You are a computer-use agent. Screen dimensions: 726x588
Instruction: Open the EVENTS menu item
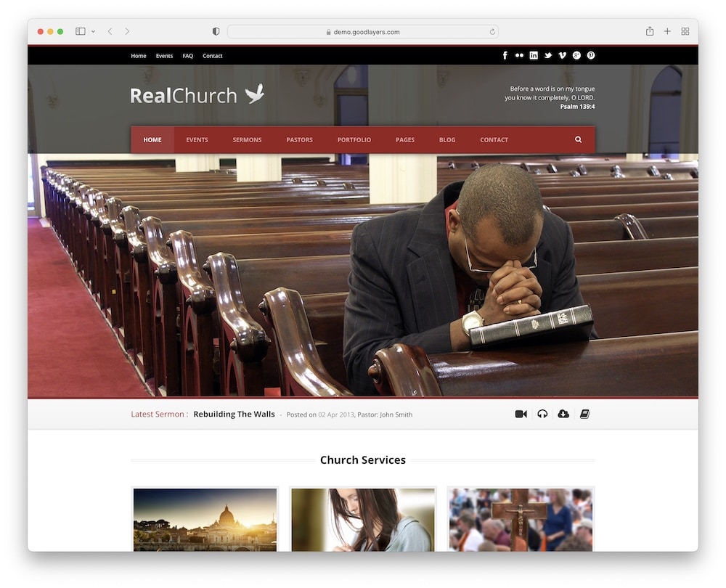[x=197, y=140]
